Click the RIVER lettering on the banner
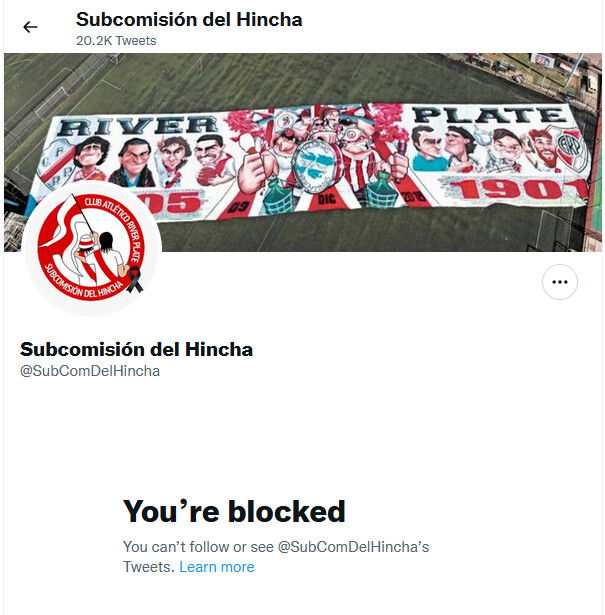Image resolution: width=605 pixels, height=615 pixels. [138, 126]
